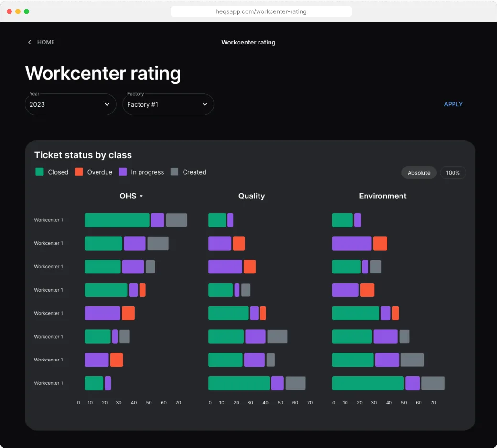This screenshot has width=497, height=448.
Task: Click the bottom row Environment green Closed bar
Action: 367,383
